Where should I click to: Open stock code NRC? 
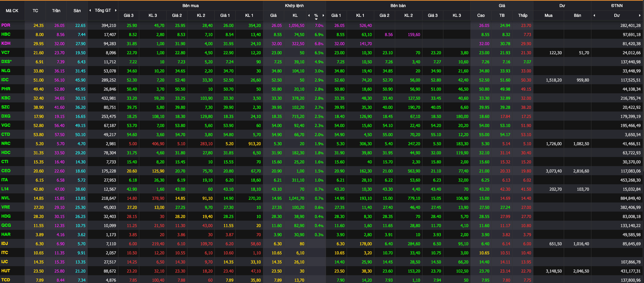[6, 144]
